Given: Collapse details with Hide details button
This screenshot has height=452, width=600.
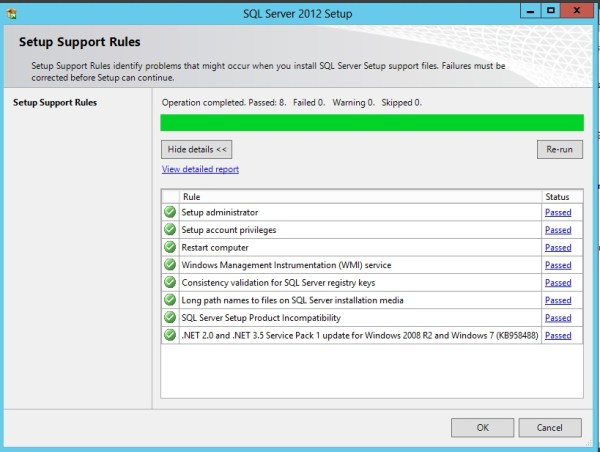Looking at the screenshot, I should tap(198, 149).
